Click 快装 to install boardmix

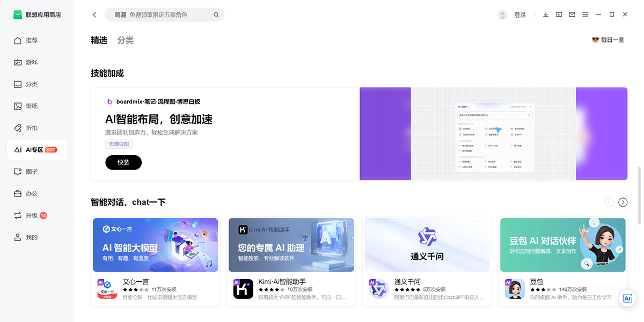pyautogui.click(x=123, y=162)
